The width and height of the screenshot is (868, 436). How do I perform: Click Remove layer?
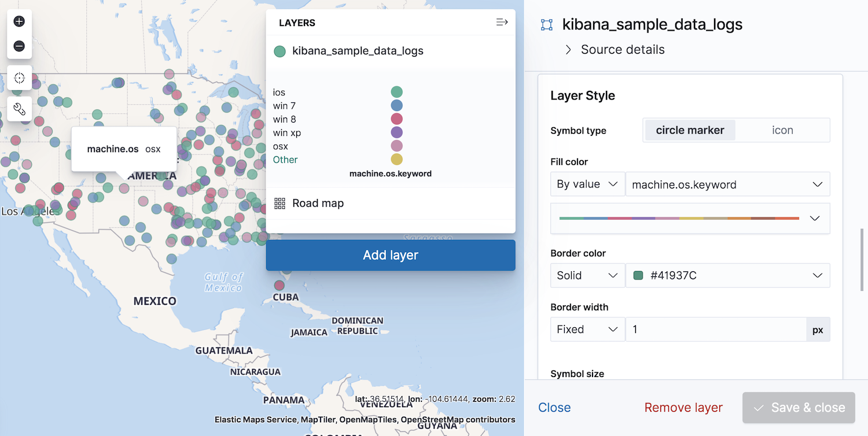(x=683, y=407)
